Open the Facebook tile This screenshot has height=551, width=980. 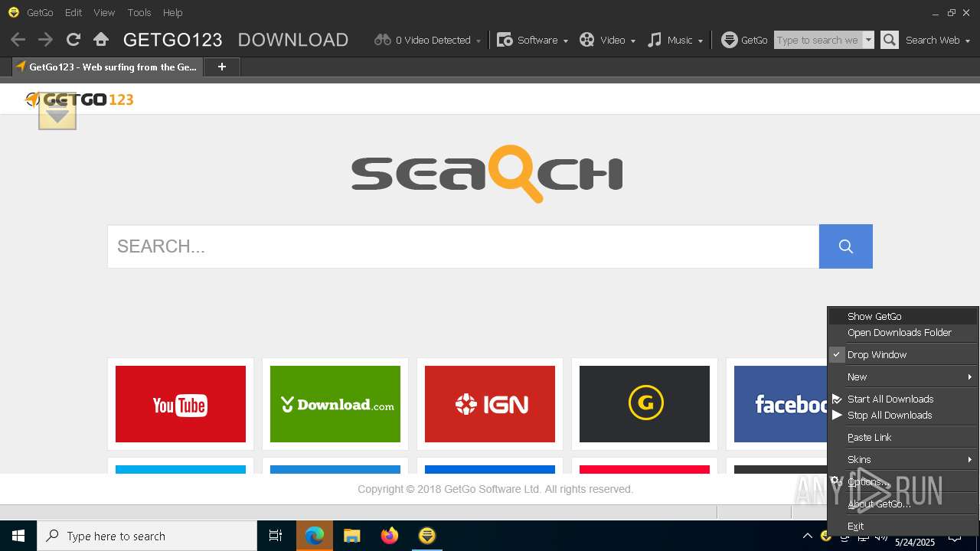coord(780,404)
